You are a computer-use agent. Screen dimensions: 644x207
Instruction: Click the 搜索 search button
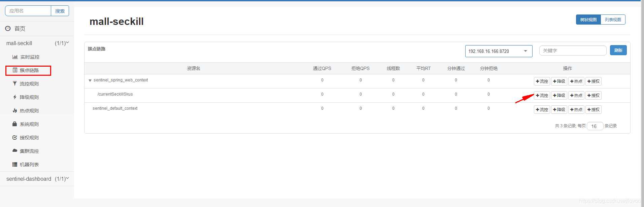point(60,11)
